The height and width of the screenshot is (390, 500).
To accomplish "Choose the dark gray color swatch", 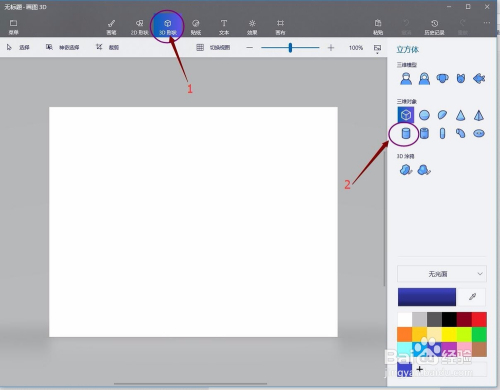I will (434, 320).
